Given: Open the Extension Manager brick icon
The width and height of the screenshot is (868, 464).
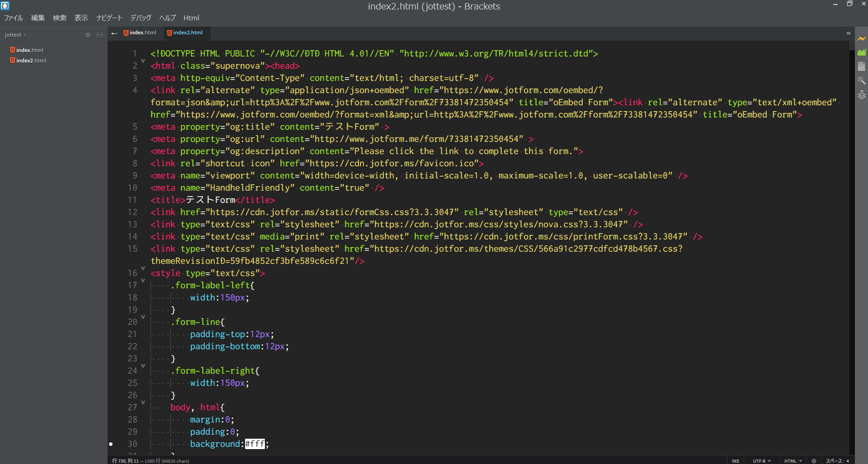Looking at the screenshot, I should pos(862,52).
